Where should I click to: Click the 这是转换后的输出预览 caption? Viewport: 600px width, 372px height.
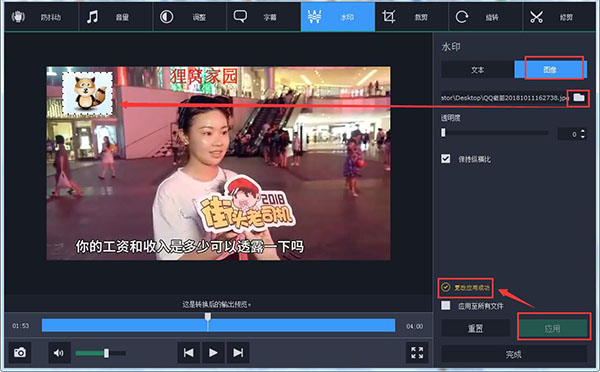(217, 305)
